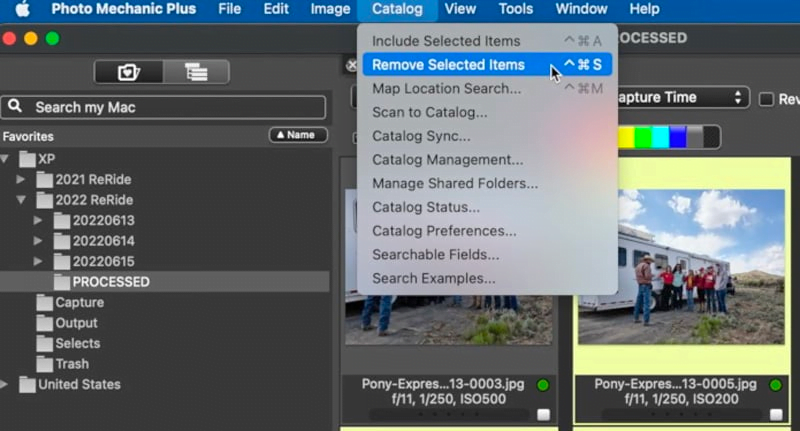Select the 2022 ReRide folder
The height and width of the screenshot is (431, 800).
click(x=85, y=200)
